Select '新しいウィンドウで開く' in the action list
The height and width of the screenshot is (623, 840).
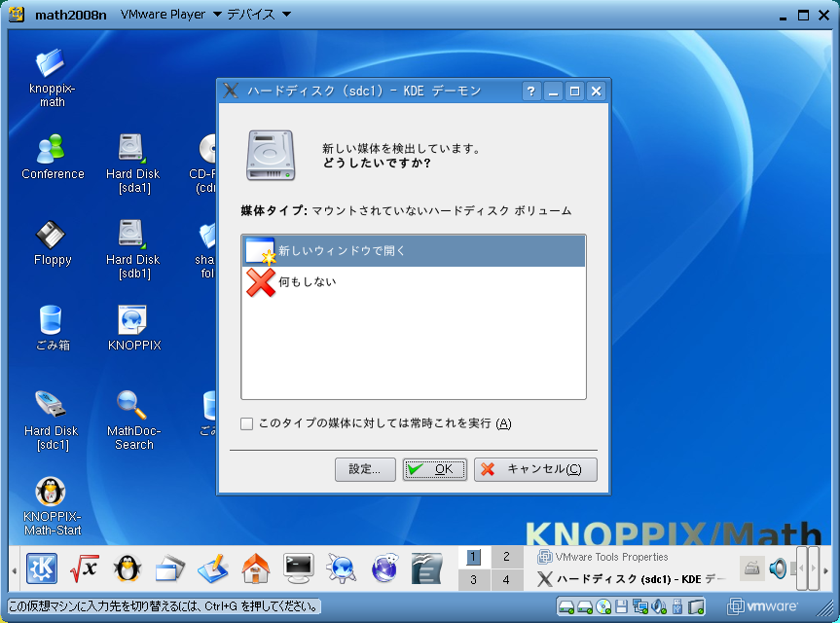(x=414, y=251)
